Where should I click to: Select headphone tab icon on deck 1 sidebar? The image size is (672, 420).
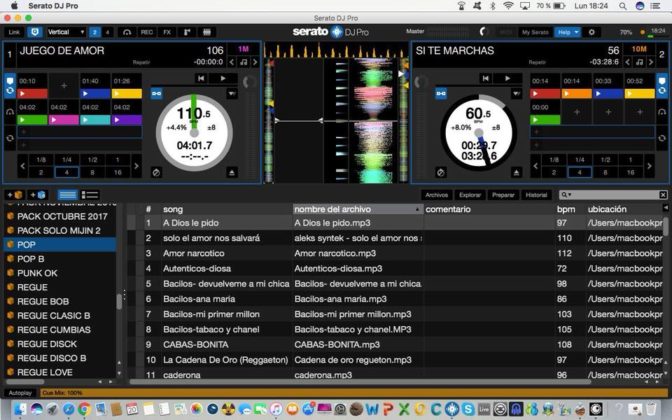[10, 112]
